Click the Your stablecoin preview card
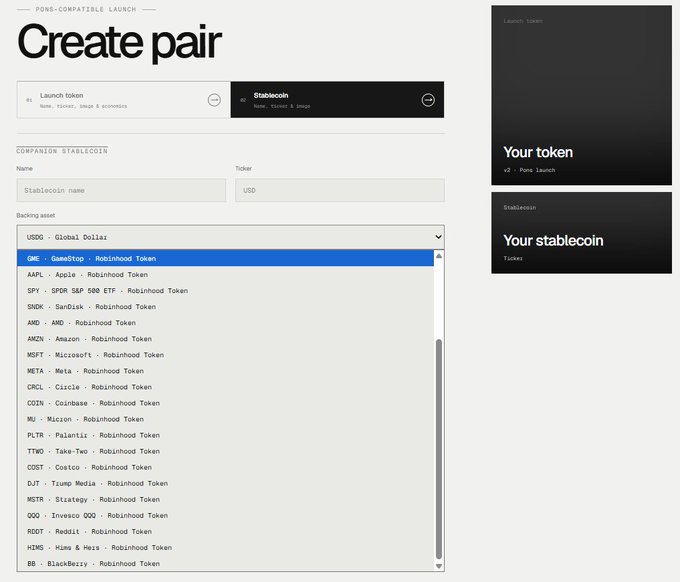Screen dimensions: 680x582 582,233
